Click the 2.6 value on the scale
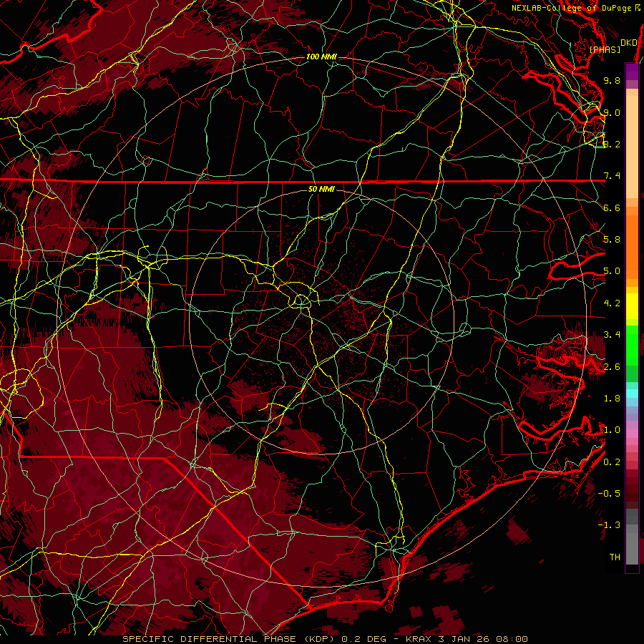Screen dimensions: 644x644 612,367
